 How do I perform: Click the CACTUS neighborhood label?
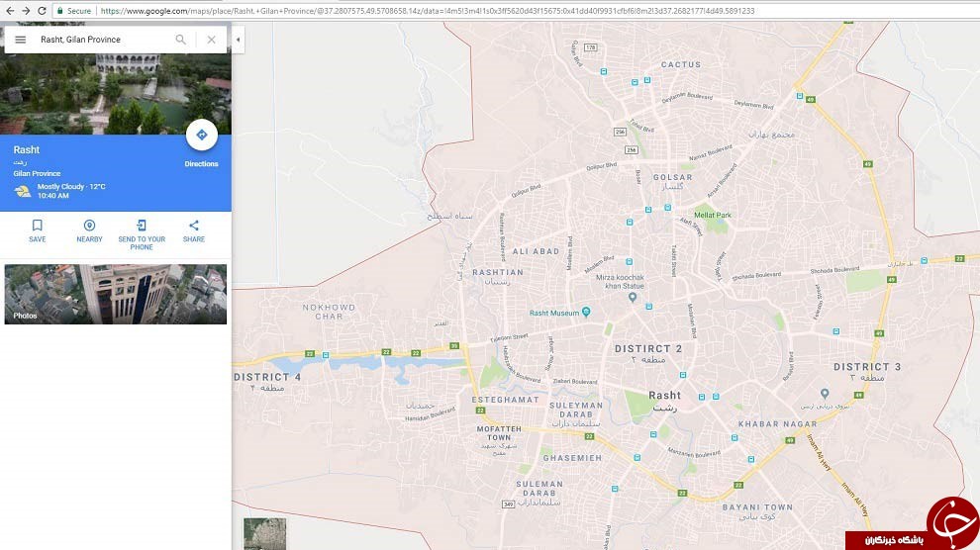pyautogui.click(x=681, y=64)
